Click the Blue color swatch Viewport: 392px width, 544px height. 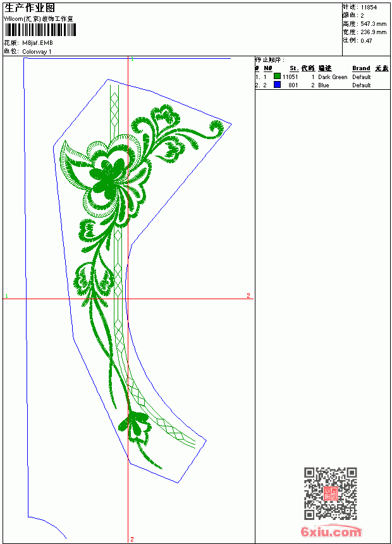pos(277,85)
